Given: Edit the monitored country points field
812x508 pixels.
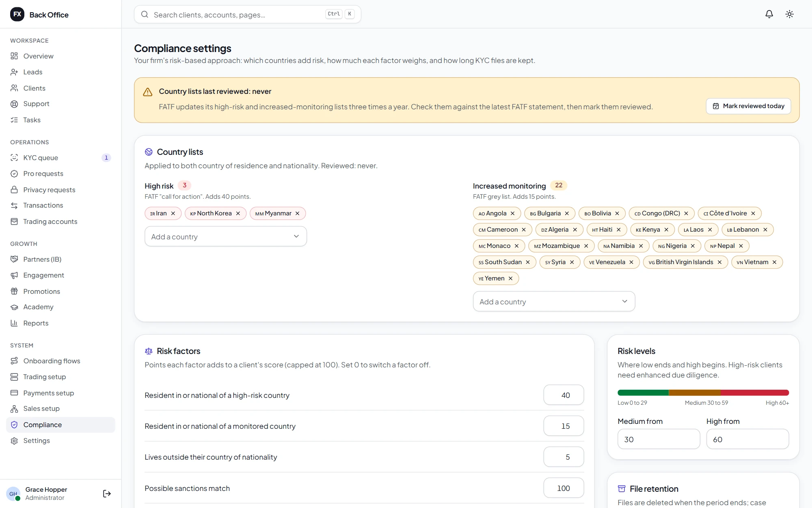Looking at the screenshot, I should coord(564,426).
